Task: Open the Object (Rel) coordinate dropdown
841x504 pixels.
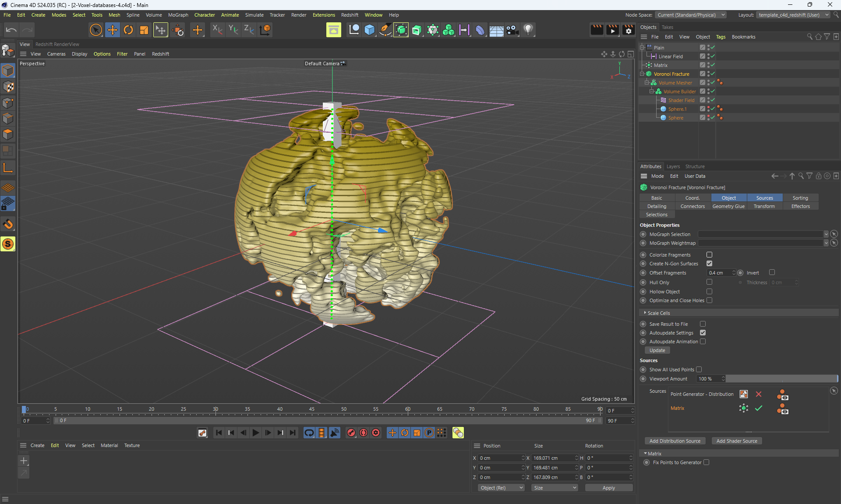Action: pos(501,488)
